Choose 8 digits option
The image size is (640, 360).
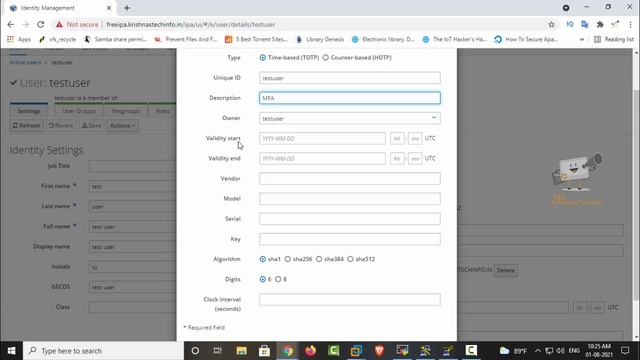tap(278, 279)
